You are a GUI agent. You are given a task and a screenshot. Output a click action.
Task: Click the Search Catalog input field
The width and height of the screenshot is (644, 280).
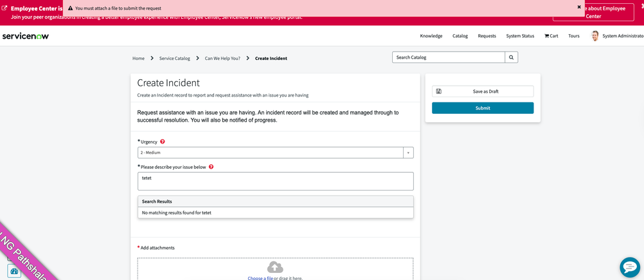[x=448, y=57]
